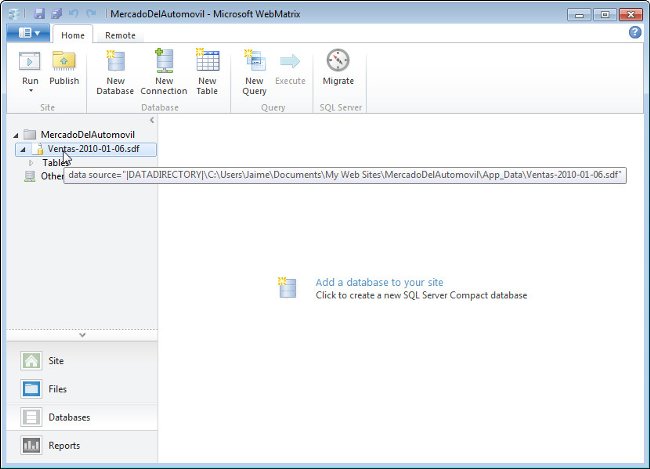Click the New Connection icon
The image size is (650, 469).
(x=164, y=61)
